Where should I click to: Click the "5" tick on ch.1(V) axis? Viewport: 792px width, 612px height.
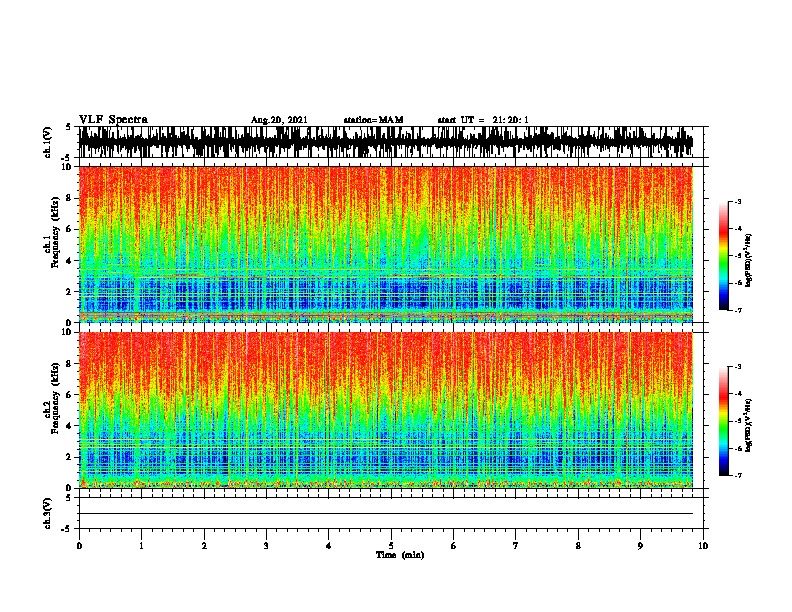[x=70, y=127]
